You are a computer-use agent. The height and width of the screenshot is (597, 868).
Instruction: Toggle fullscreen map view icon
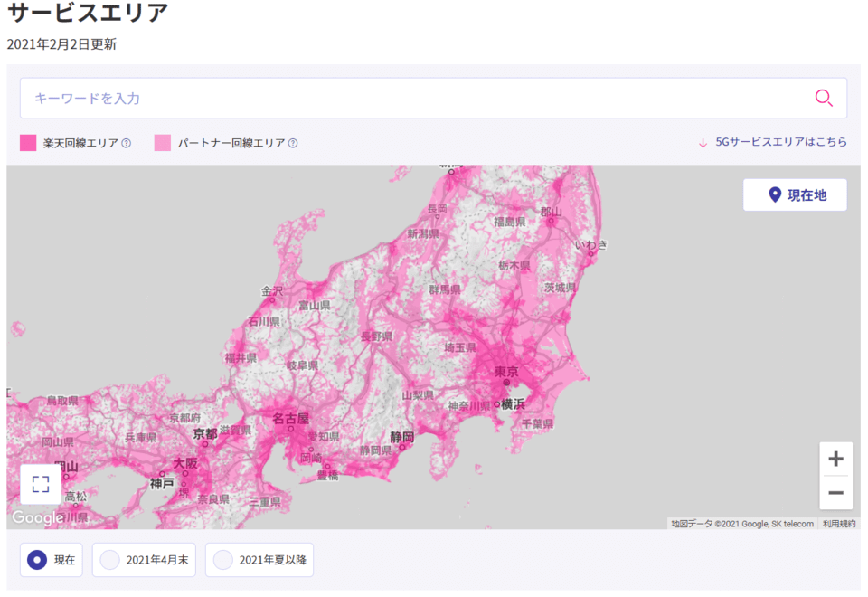click(41, 484)
